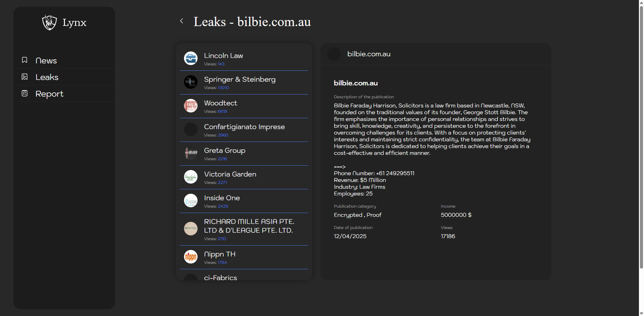Viewport: 644px width, 316px height.
Task: Select the Confartigianato Imprese list entry
Action: coord(244,127)
